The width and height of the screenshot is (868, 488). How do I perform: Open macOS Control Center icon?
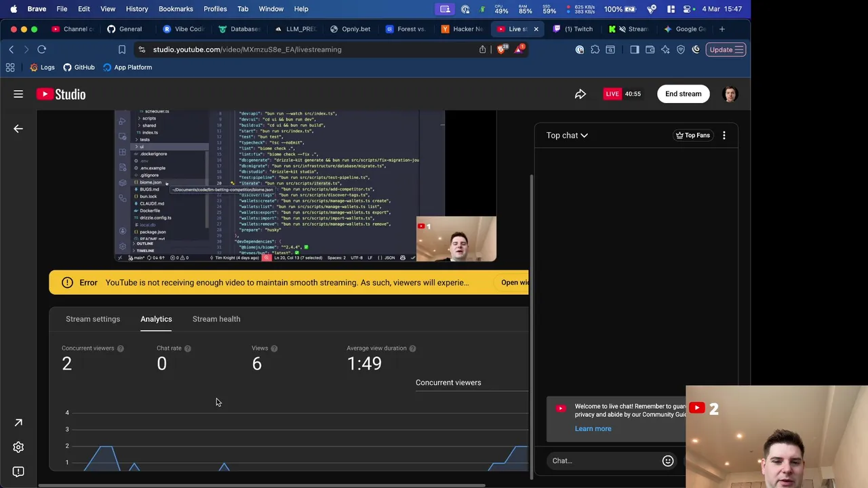(x=688, y=9)
